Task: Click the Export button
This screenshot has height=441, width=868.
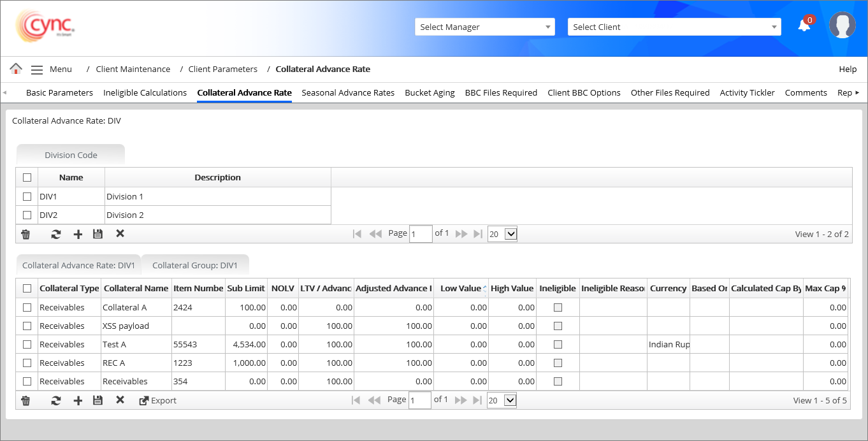Action: [x=158, y=401]
